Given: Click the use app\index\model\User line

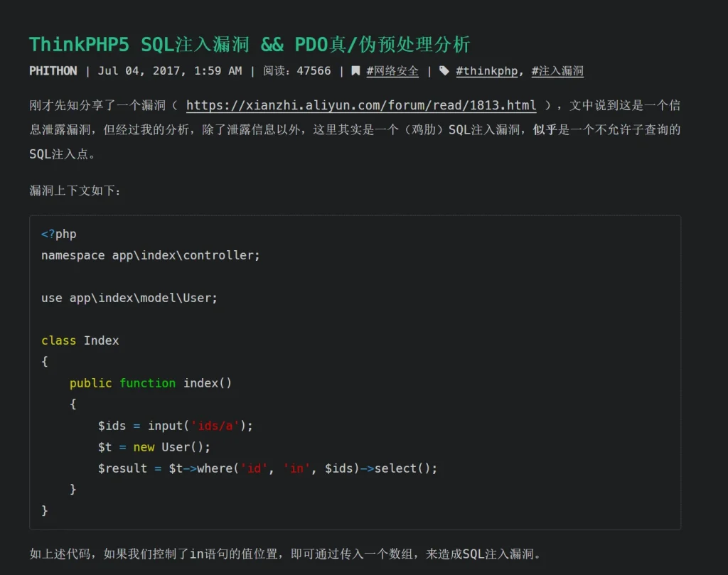Looking at the screenshot, I should coord(129,298).
